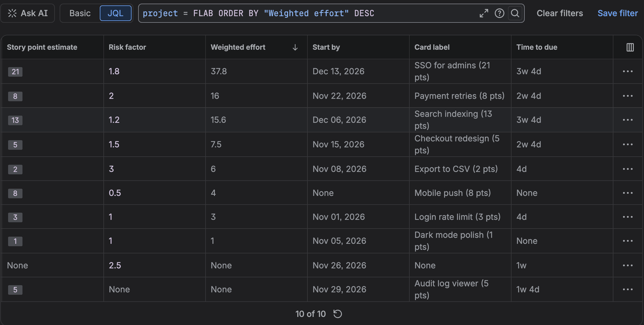Click the Start by column header

tap(326, 47)
